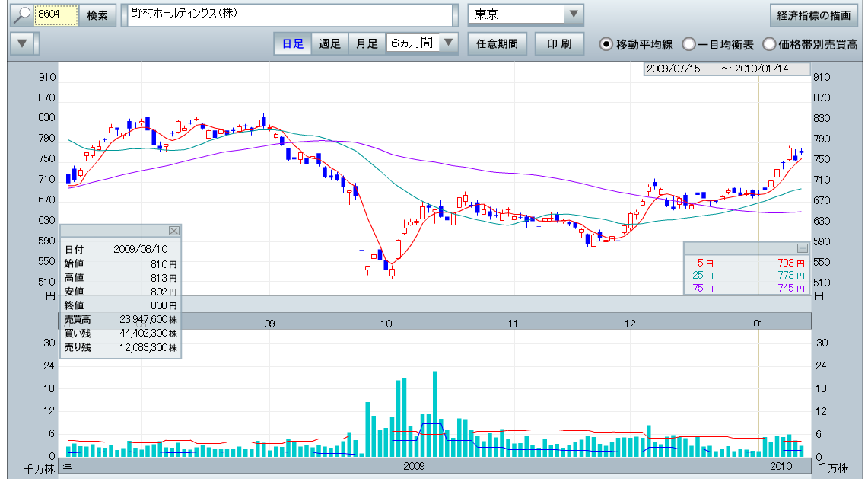The width and height of the screenshot is (868, 479).
Task: Switch to 価格帯別売買高 display
Action: click(x=768, y=44)
